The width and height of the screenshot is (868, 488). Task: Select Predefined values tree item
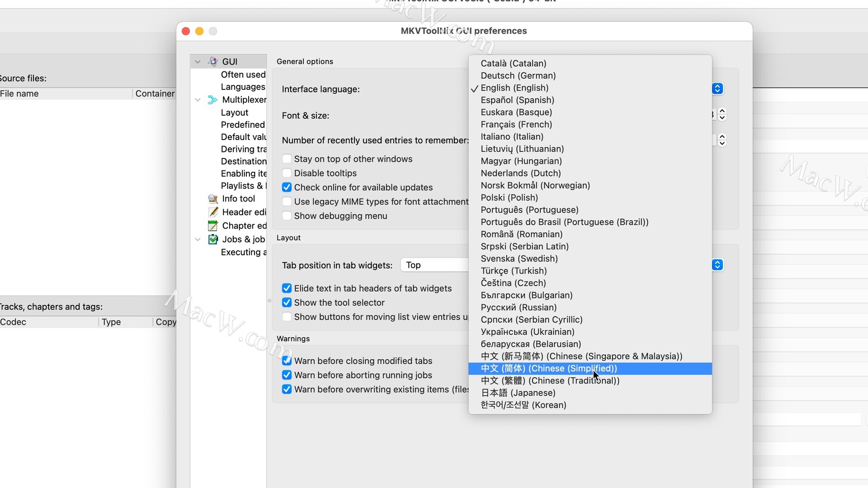(x=243, y=125)
